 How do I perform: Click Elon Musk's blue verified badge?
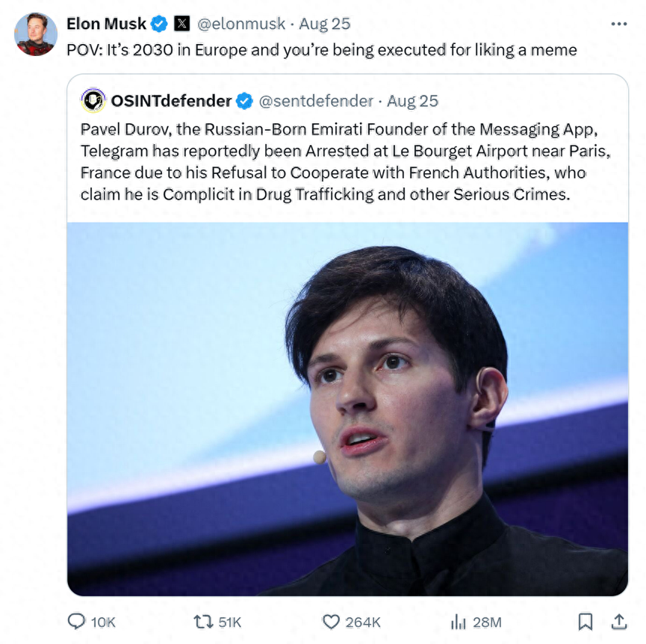159,24
